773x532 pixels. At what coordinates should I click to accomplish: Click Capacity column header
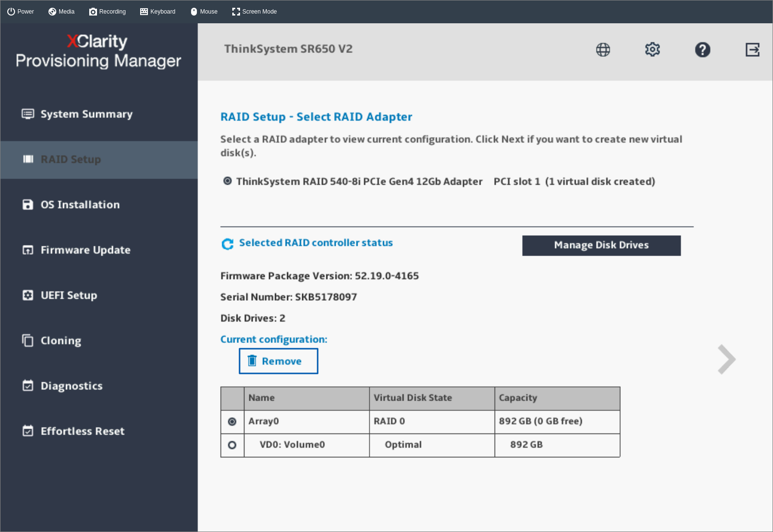pyautogui.click(x=557, y=398)
